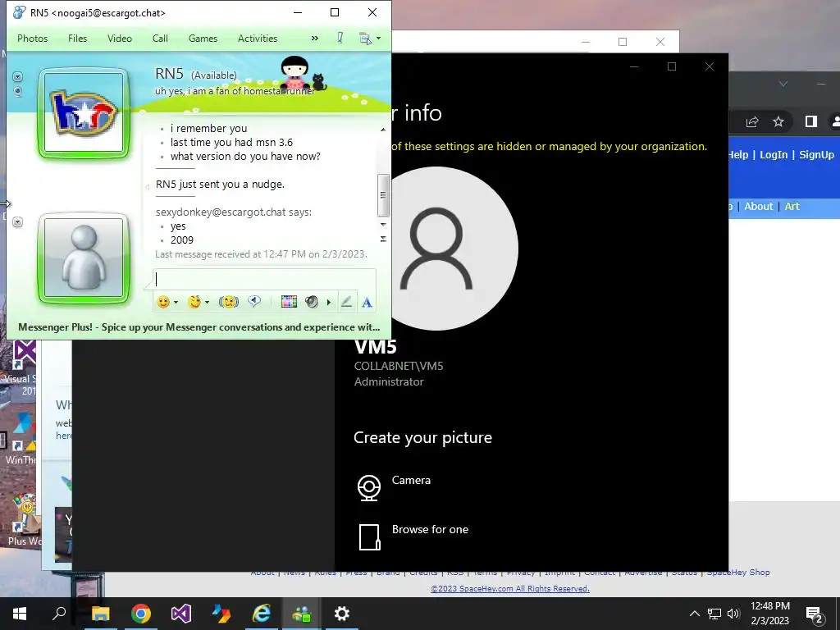
Task: Expand the toolbar overflow chevron in Messenger
Action: (x=314, y=39)
